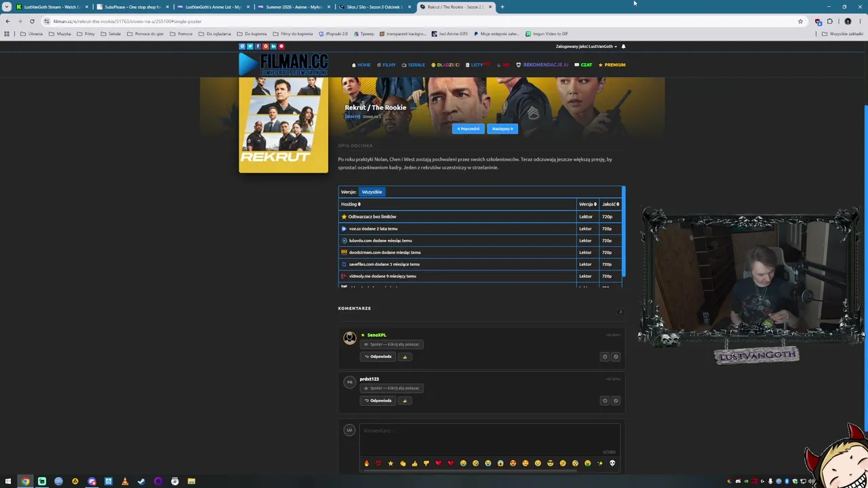Open the 'Muzyka' bookmarks folder
Image resolution: width=868 pixels, height=488 pixels.
point(60,34)
